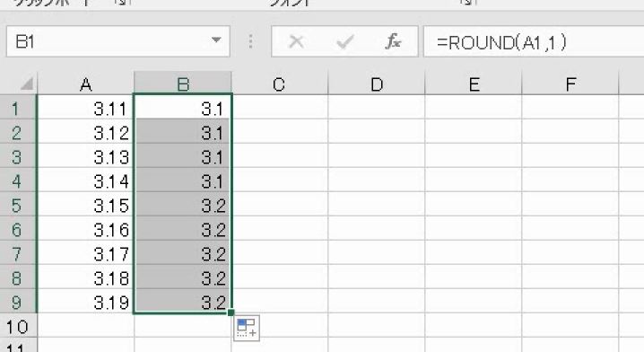The height and width of the screenshot is (352, 644).
Task: Select column F header
Action: coord(570,84)
